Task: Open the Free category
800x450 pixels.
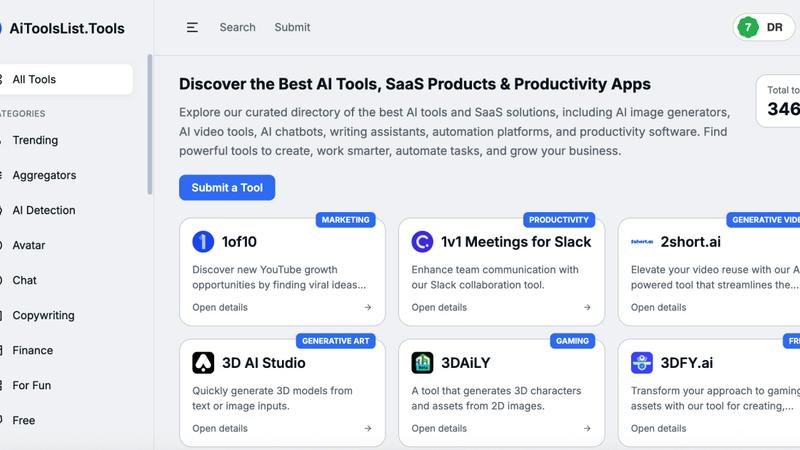Action: pyautogui.click(x=24, y=420)
